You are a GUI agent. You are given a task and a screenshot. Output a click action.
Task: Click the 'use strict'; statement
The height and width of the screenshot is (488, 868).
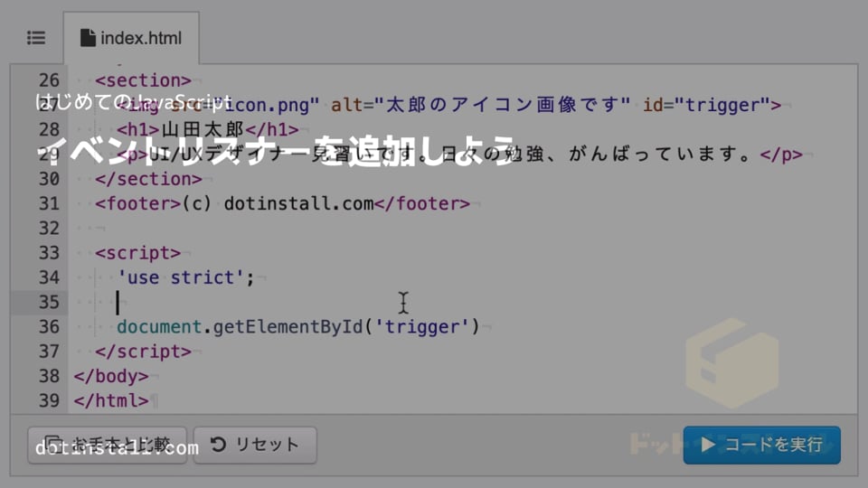pos(185,277)
